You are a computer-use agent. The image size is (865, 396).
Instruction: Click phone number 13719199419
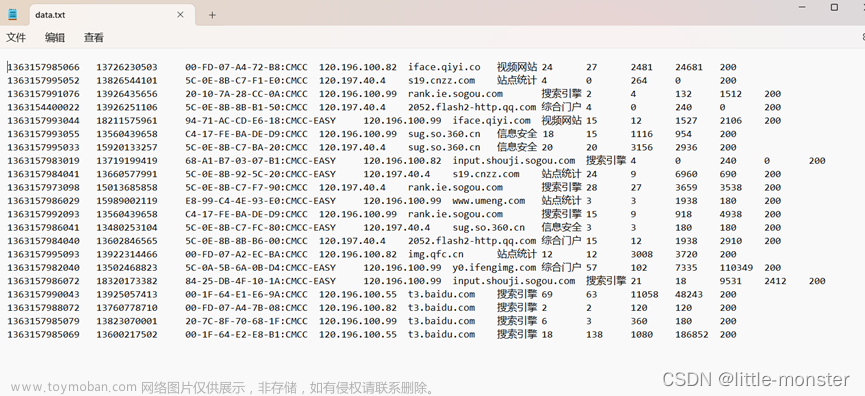point(127,161)
